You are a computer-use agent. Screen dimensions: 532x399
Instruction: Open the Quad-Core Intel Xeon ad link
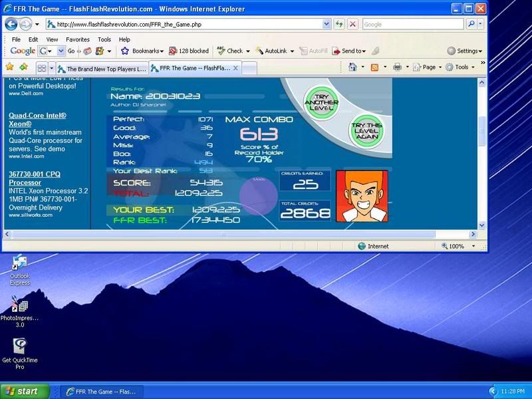coord(37,120)
